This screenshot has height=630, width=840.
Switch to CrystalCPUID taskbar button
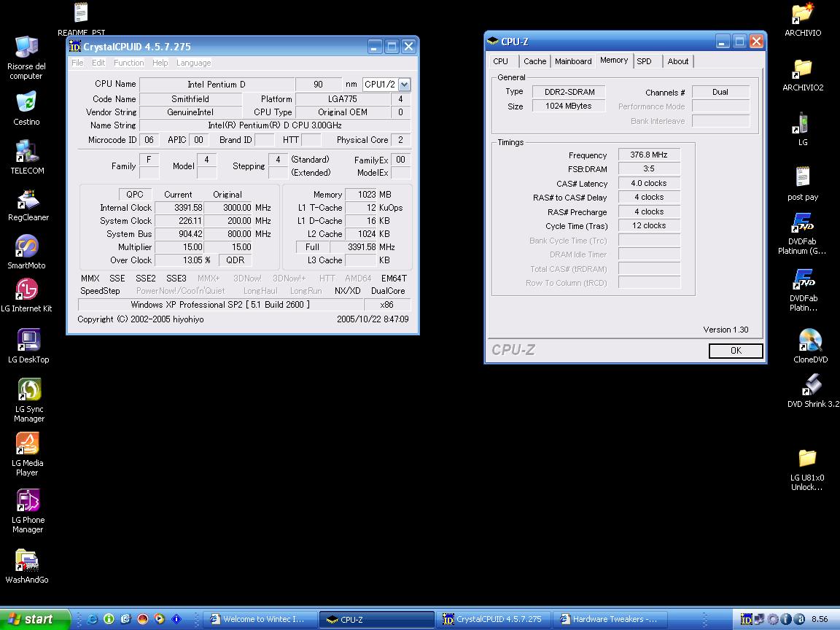point(494,619)
